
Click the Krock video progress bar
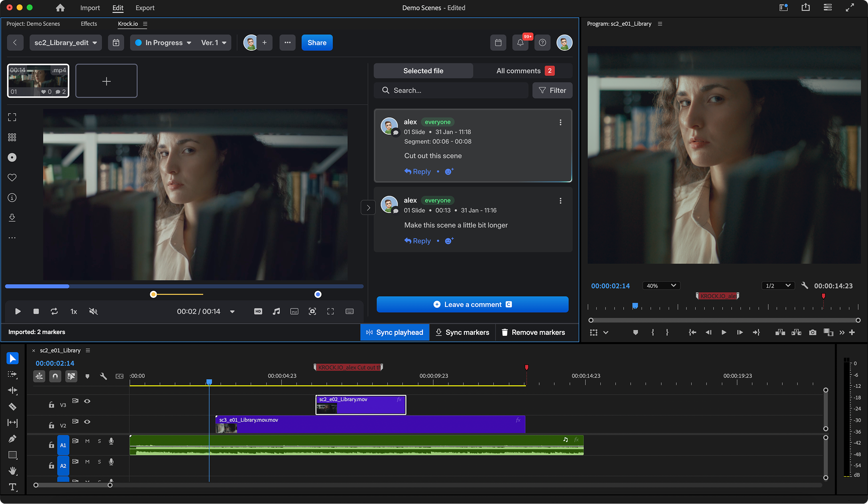(184, 286)
